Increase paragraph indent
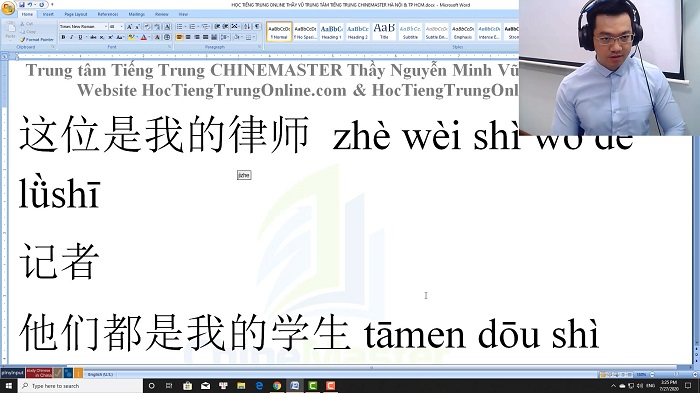Viewport: 700px width, 393px height. [x=225, y=26]
